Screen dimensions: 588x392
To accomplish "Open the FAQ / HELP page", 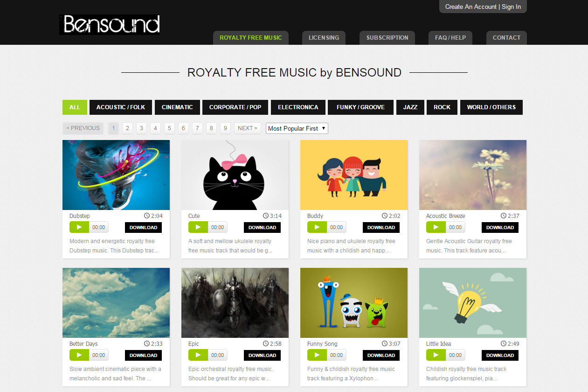I will (450, 38).
